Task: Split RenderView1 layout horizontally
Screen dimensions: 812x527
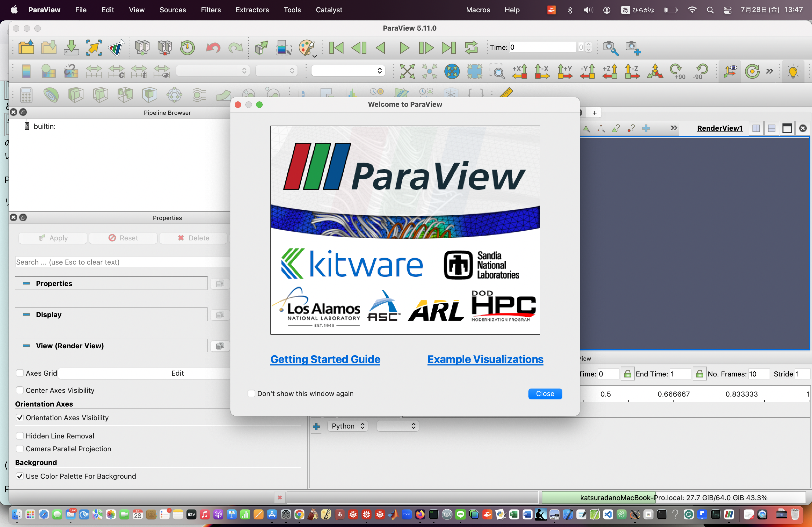Action: coord(756,128)
